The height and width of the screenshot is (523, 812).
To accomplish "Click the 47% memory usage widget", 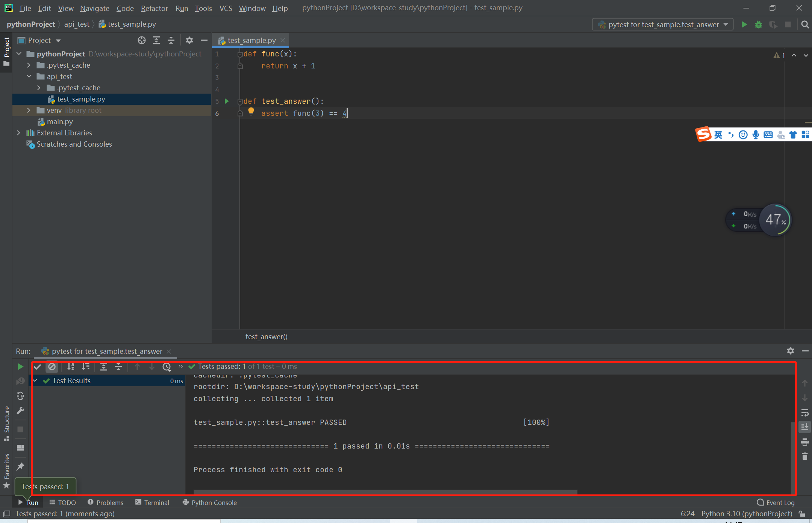I will [x=775, y=220].
